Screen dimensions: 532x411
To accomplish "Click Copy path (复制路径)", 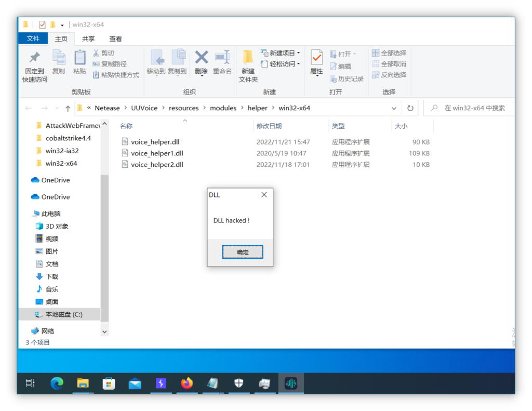I will [x=110, y=64].
